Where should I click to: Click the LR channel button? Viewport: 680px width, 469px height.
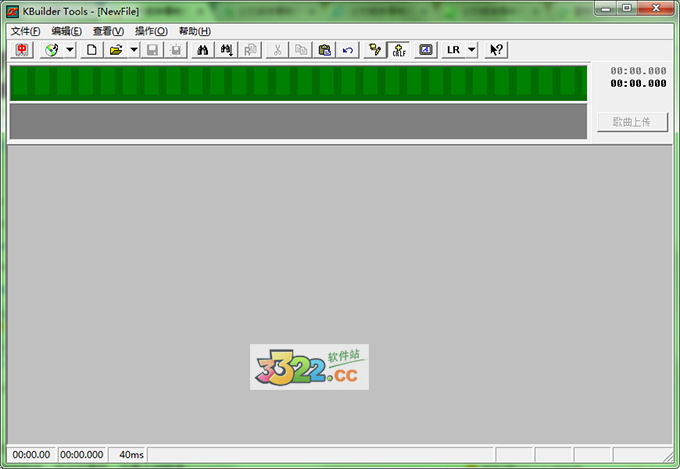(x=453, y=50)
